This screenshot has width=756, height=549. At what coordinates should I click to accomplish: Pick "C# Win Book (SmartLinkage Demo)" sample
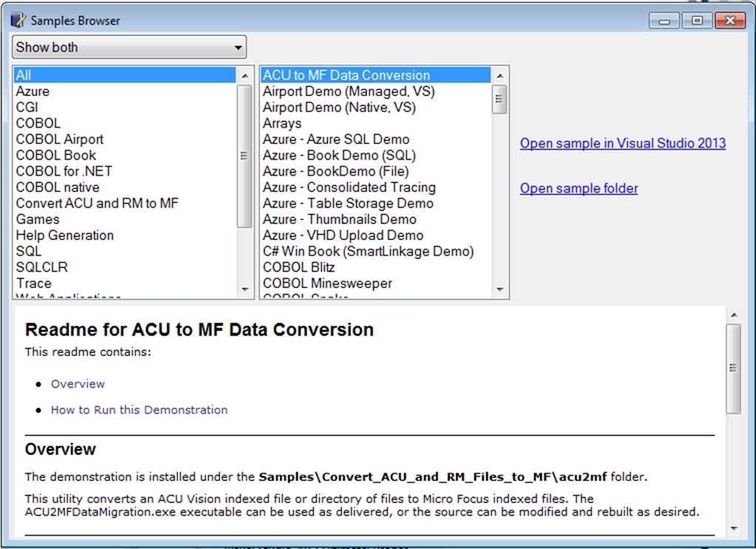pyautogui.click(x=375, y=250)
